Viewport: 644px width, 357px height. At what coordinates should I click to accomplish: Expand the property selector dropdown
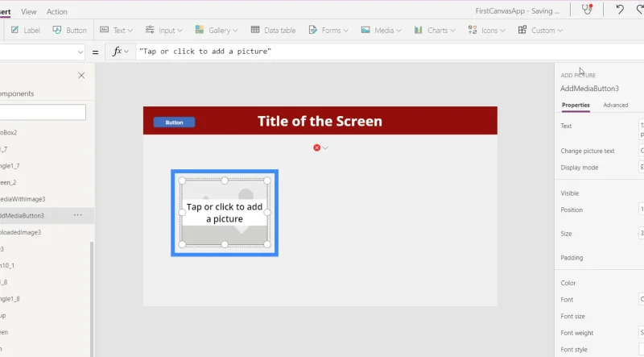pos(80,52)
